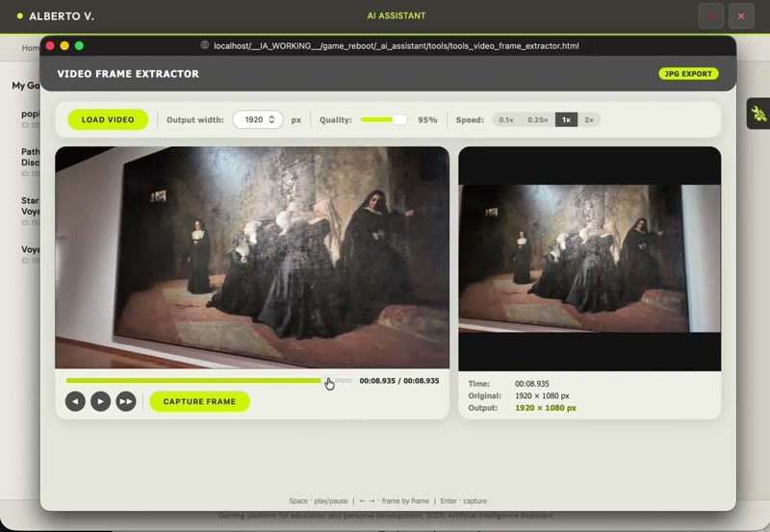Click the red close button of AI Assistant
770x532 pixels.
(741, 16)
